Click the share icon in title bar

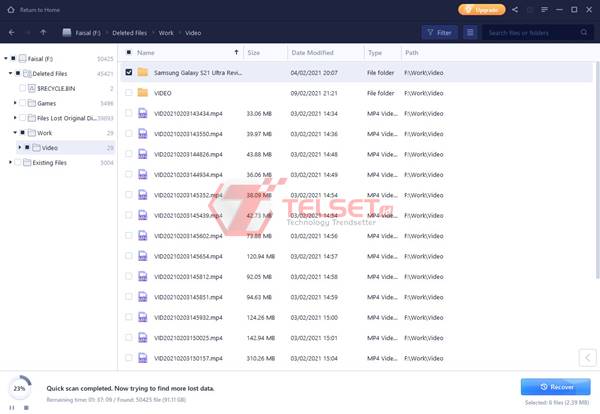[515, 9]
